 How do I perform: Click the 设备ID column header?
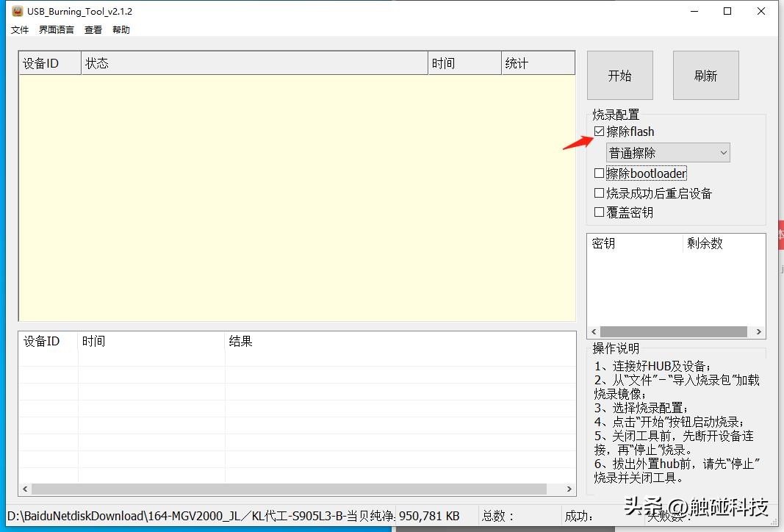point(48,62)
